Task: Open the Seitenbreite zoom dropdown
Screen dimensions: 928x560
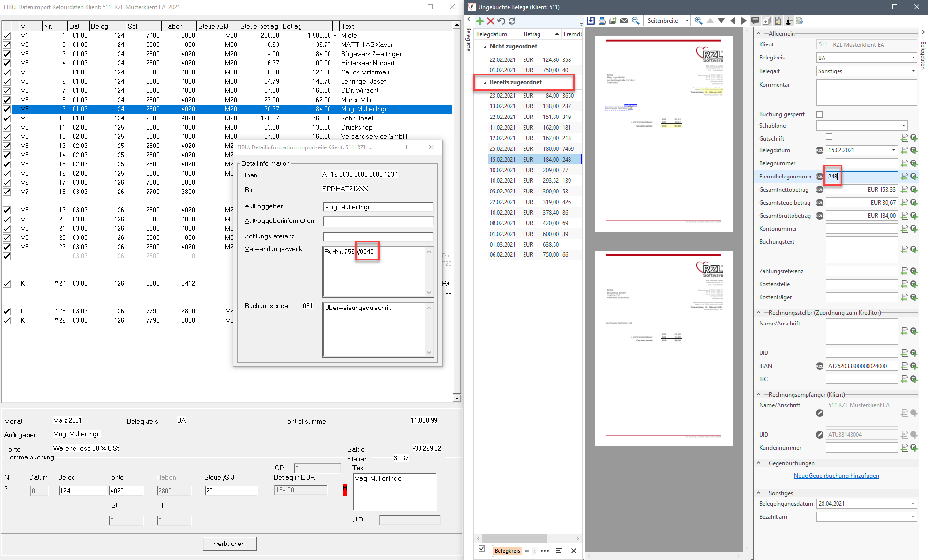Action: [687, 21]
